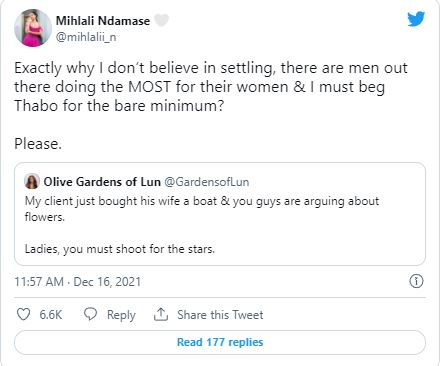Open the quoted tweet about the boat
The height and width of the screenshot is (366, 443).
tap(220, 214)
